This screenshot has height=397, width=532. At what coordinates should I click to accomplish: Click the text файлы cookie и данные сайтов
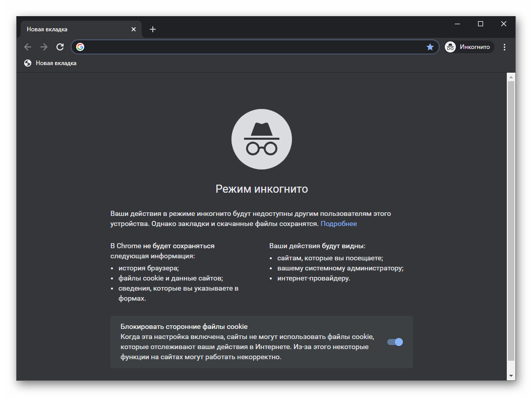(x=170, y=278)
